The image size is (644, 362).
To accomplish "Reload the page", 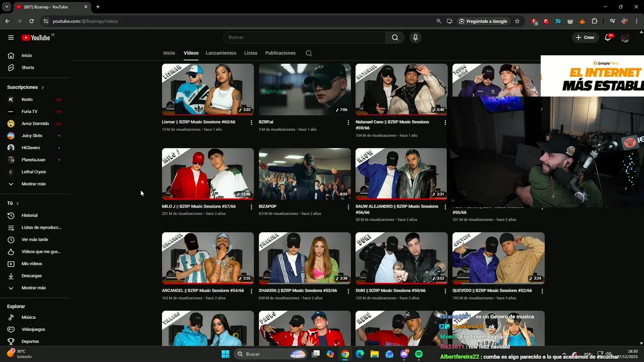I will coord(31,21).
